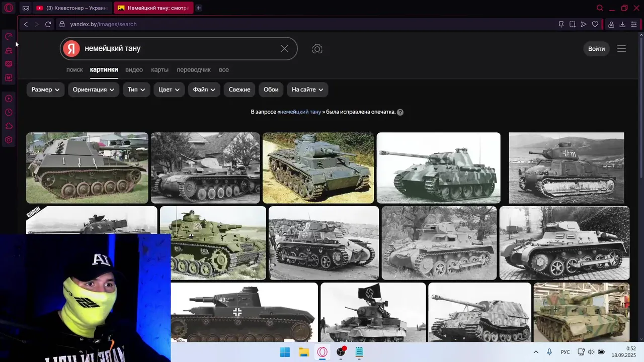Switch РУС keyboard language indicator
Viewport: 644px width, 362px height.
[x=566, y=352]
